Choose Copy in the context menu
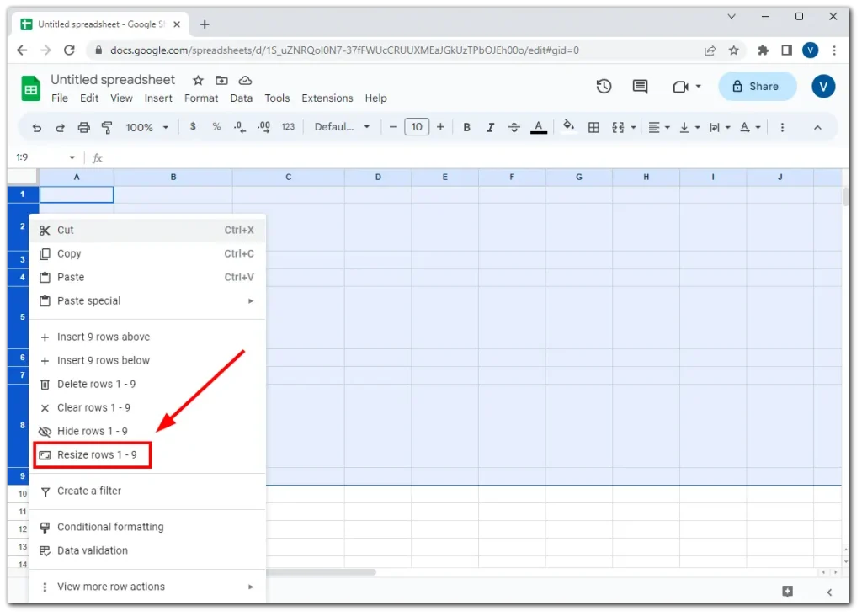 (147, 254)
